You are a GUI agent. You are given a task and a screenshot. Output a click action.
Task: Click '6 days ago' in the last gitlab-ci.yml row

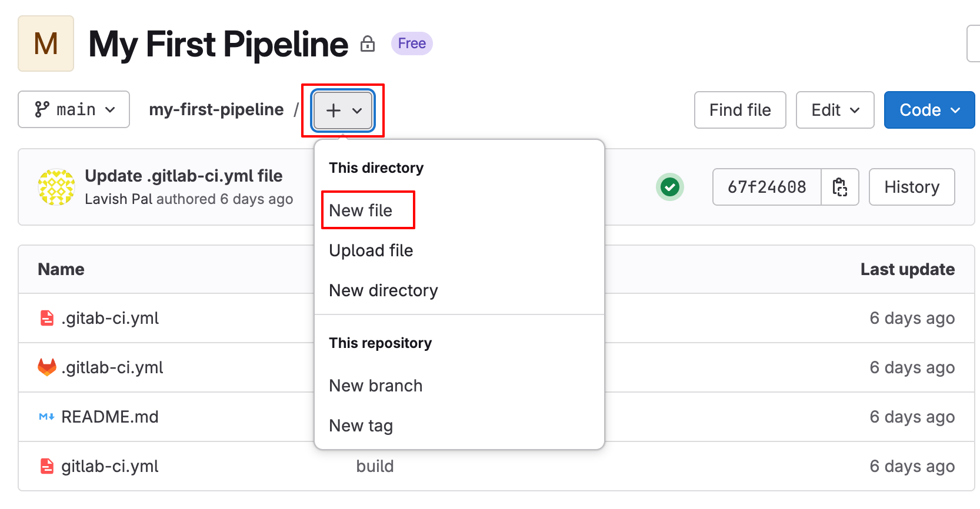912,466
